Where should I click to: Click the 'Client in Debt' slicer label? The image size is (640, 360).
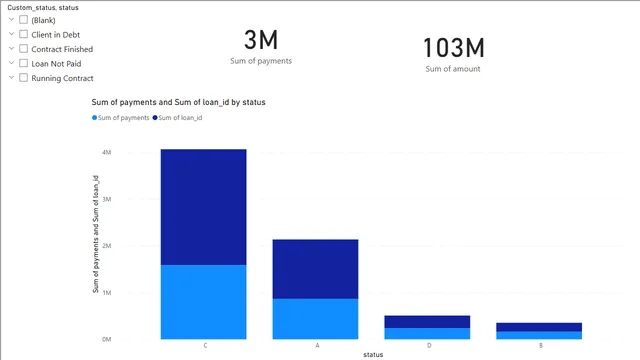click(56, 35)
